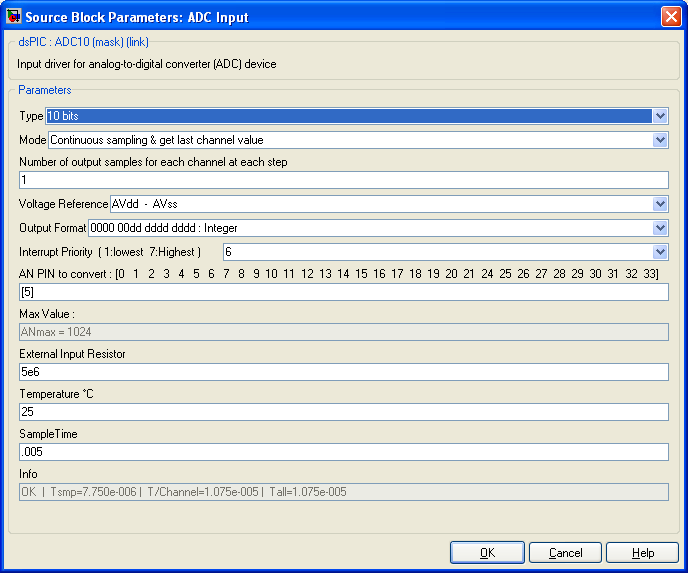Open the Voltage Reference dropdown
688x573 pixels.
(660, 204)
